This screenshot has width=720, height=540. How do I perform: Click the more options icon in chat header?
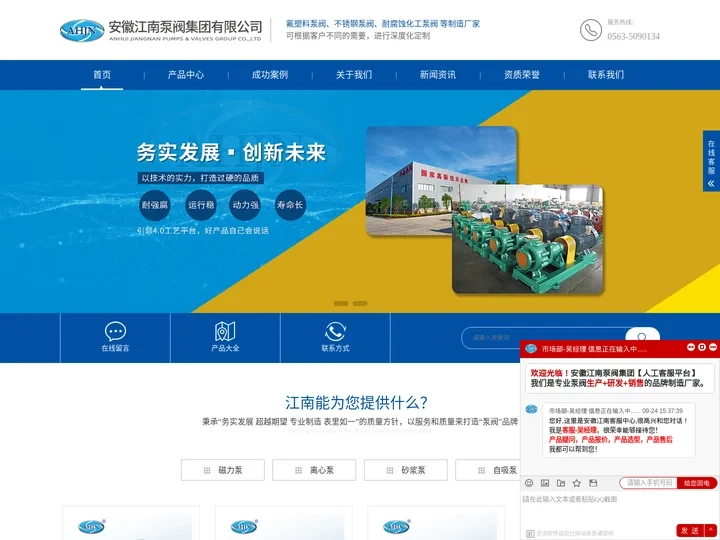(x=691, y=347)
